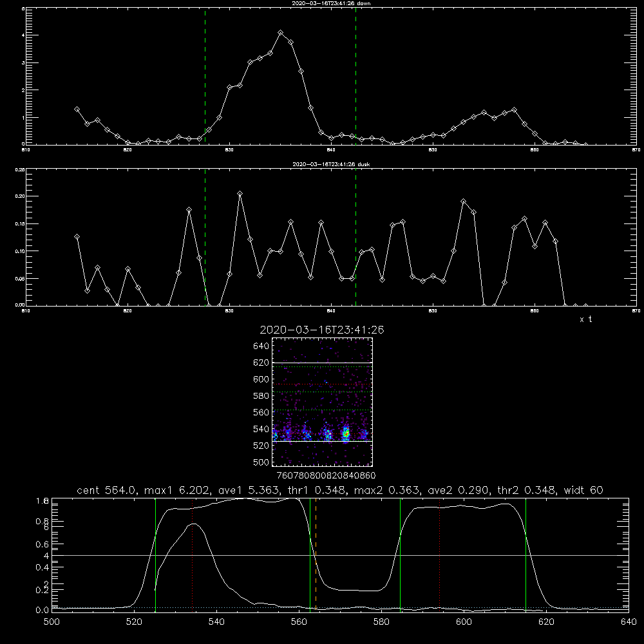This screenshot has height=644, width=644.
Task: Click the red dotted vertical line near 534 in the bottom plot
Action: (192, 554)
